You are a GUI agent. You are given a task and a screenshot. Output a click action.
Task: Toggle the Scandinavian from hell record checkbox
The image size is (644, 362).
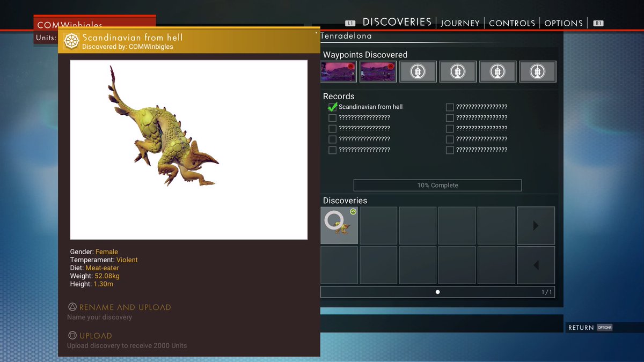[332, 107]
